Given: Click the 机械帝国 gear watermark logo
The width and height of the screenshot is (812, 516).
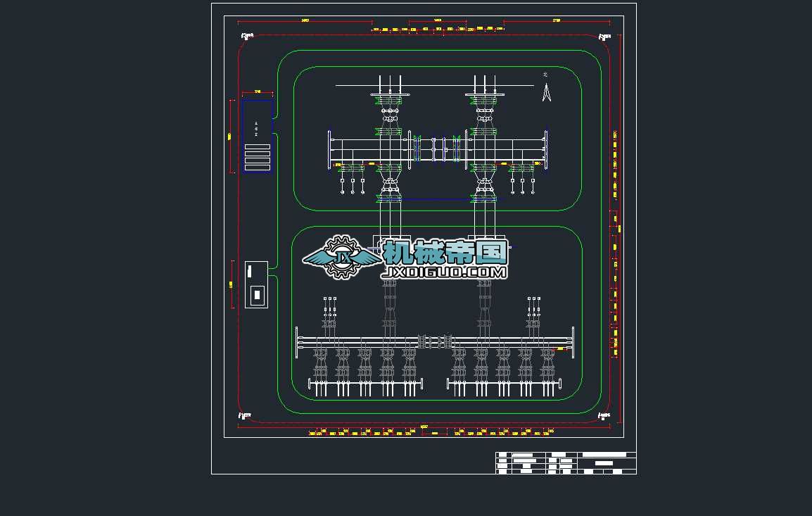Looking at the screenshot, I should pyautogui.click(x=343, y=255).
